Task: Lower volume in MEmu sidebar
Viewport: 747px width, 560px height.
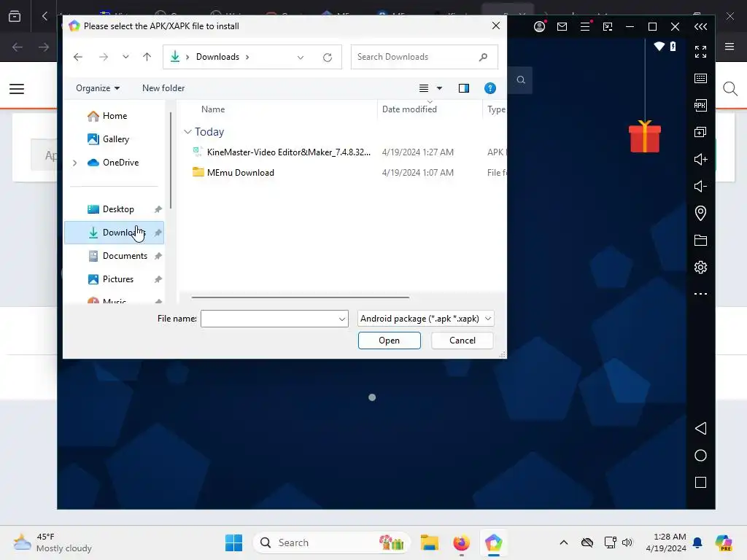Action: [700, 186]
